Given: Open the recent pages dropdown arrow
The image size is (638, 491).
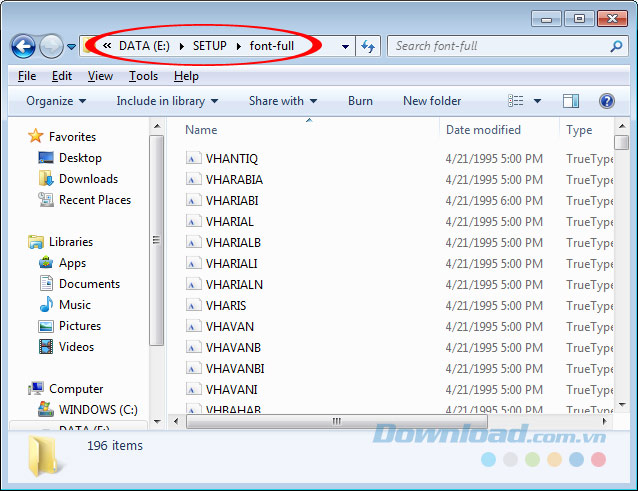Looking at the screenshot, I should [x=72, y=47].
